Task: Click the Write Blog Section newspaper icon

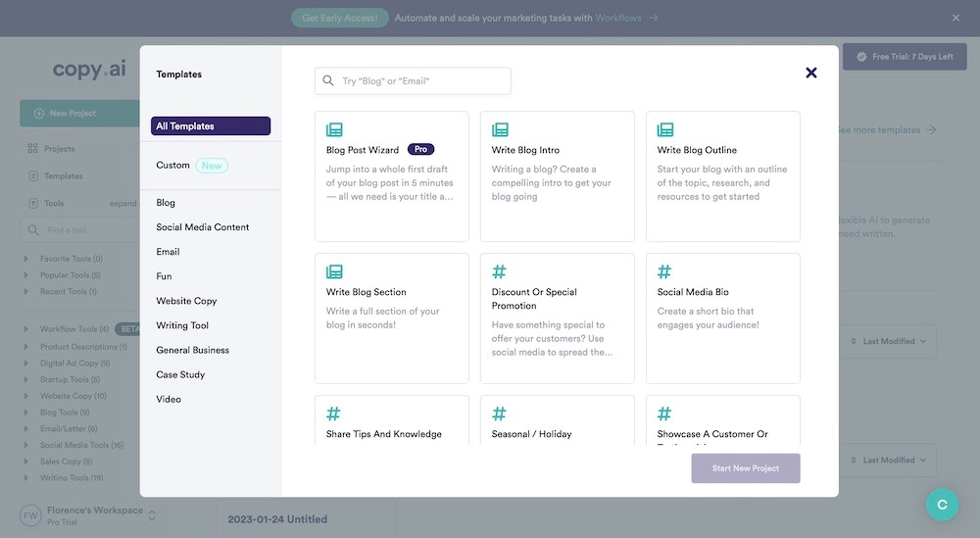Action: [x=334, y=271]
